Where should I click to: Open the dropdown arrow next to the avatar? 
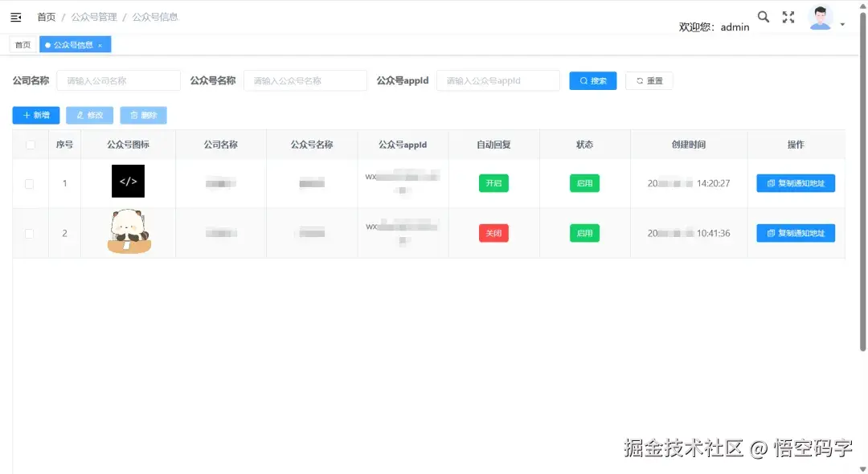(x=842, y=22)
